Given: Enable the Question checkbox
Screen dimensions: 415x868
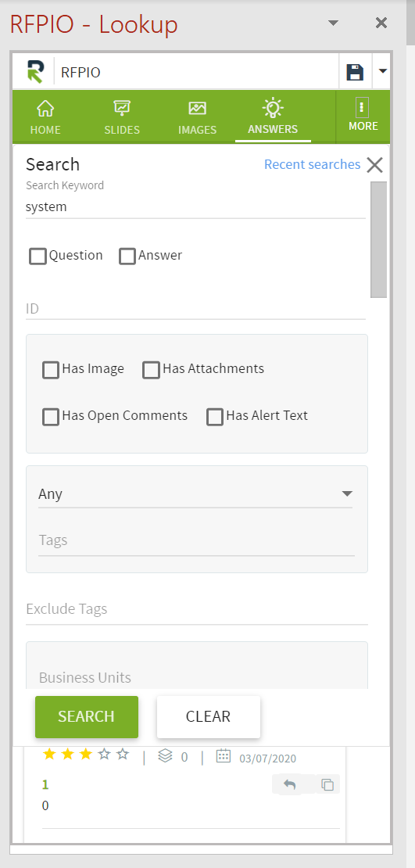Looking at the screenshot, I should point(38,256).
